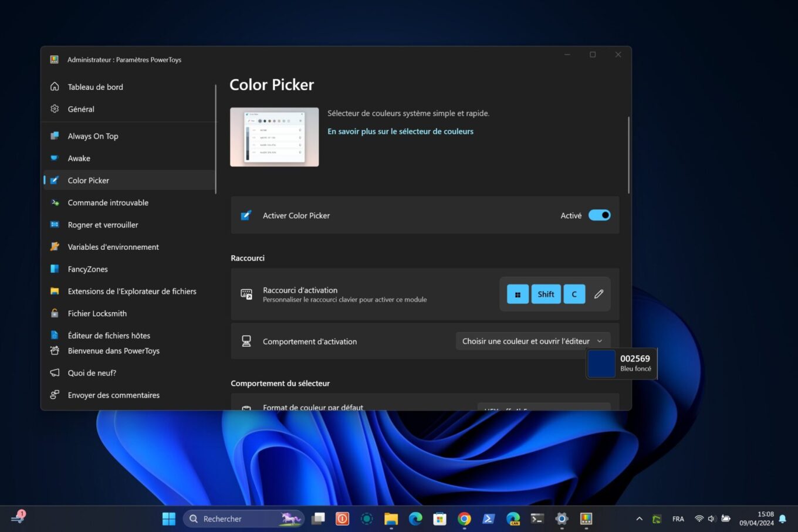
Task: Click the settings page vertical scrollbar
Action: pos(628,155)
